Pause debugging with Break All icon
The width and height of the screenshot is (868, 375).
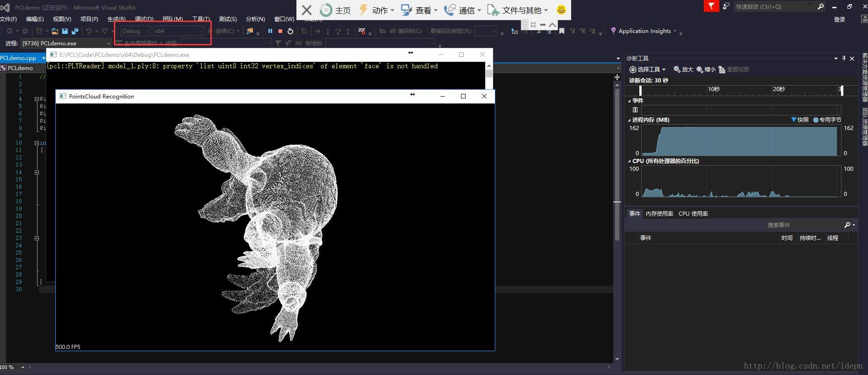pos(270,31)
